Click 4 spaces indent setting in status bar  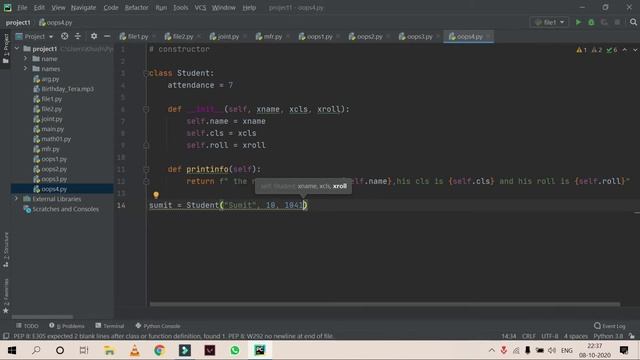pyautogui.click(x=576, y=336)
